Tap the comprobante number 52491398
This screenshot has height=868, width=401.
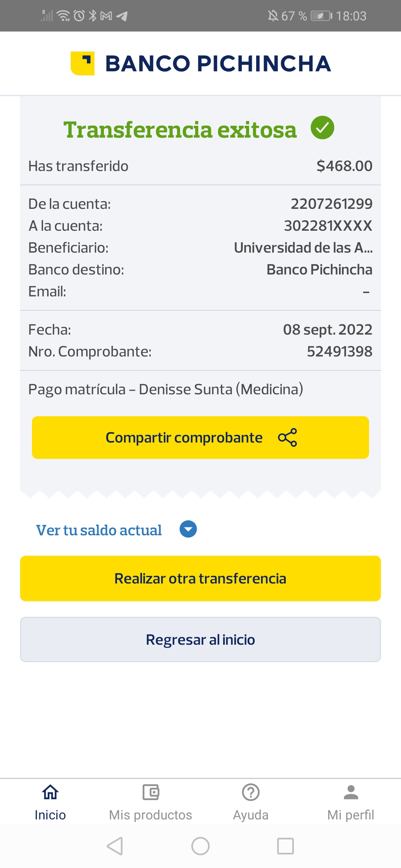(x=339, y=351)
